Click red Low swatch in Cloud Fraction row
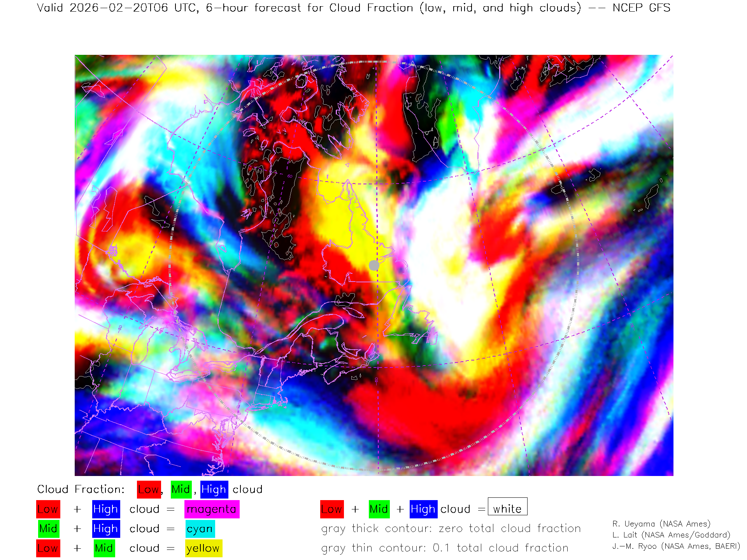 pyautogui.click(x=149, y=489)
